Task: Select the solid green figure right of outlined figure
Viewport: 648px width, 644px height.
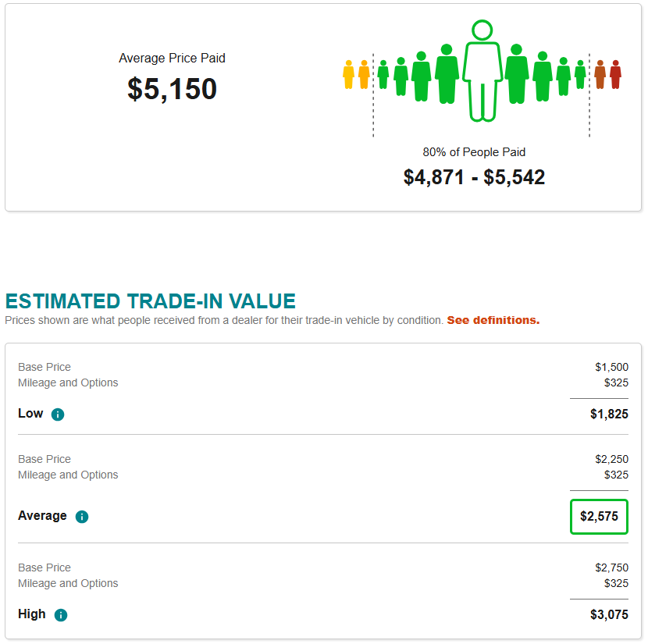Action: click(516, 73)
